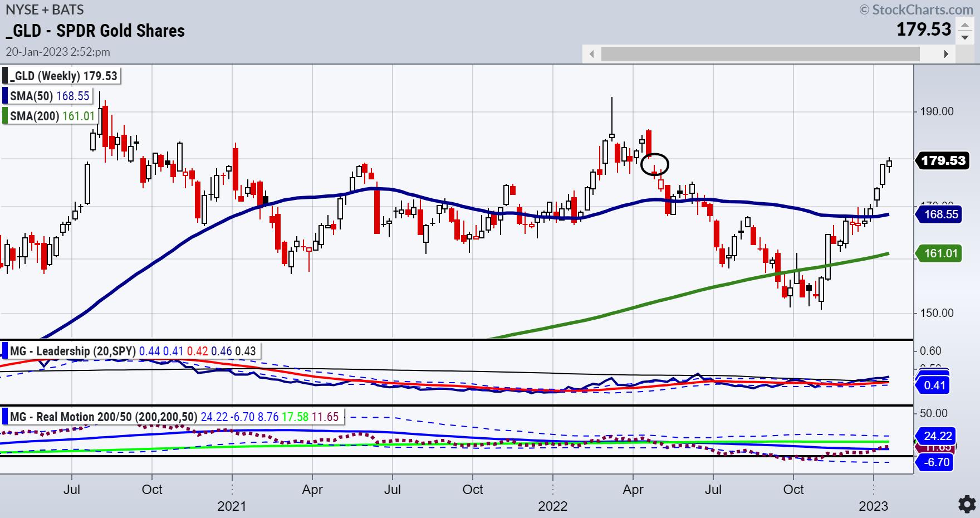Select the _GLD (Weekly) legend label
The height and width of the screenshot is (518, 980).
coord(63,76)
